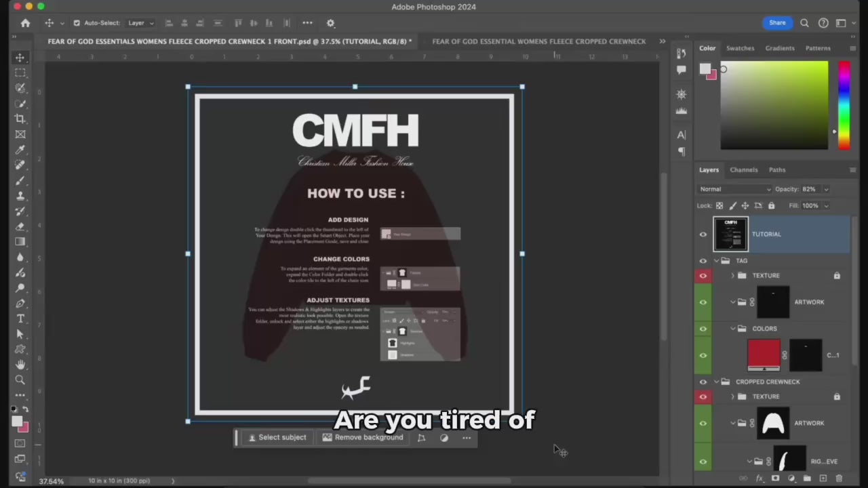The height and width of the screenshot is (488, 868).
Task: Switch to the Channels tab
Action: 744,170
